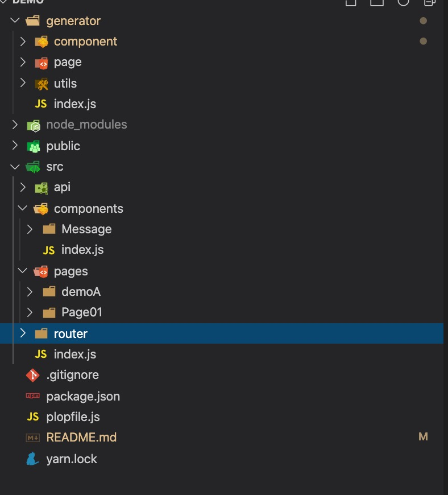Collapse the generator folder
This screenshot has height=495, width=448.
15,20
